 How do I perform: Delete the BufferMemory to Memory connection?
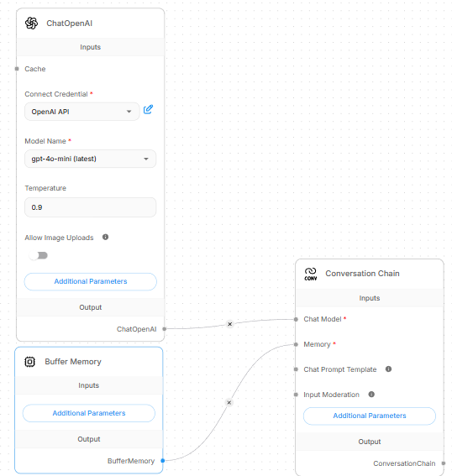[x=229, y=402]
